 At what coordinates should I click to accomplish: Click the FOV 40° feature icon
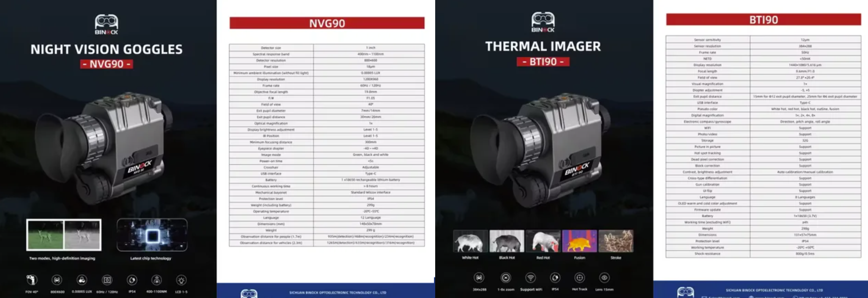click(32, 280)
